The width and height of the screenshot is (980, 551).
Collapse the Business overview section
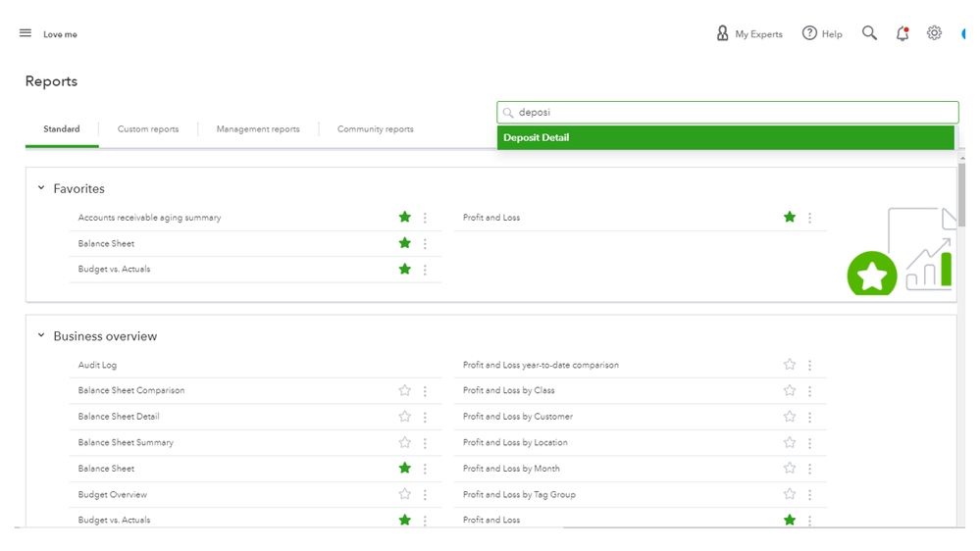(41, 335)
